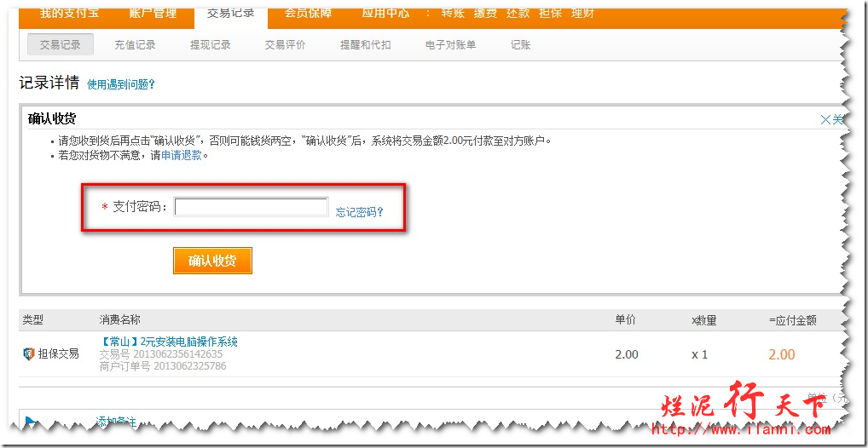Select the 交易记录 sub-tab
Screen dimensions: 868x448
point(61,45)
